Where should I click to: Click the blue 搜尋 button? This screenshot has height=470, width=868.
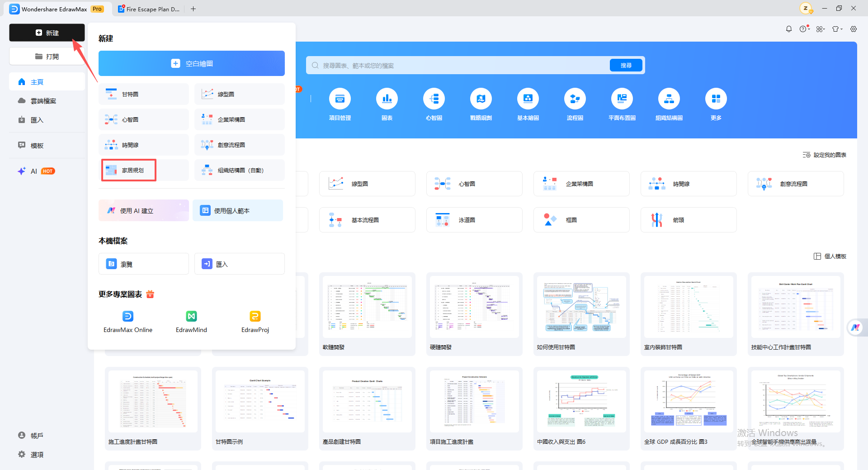[626, 65]
